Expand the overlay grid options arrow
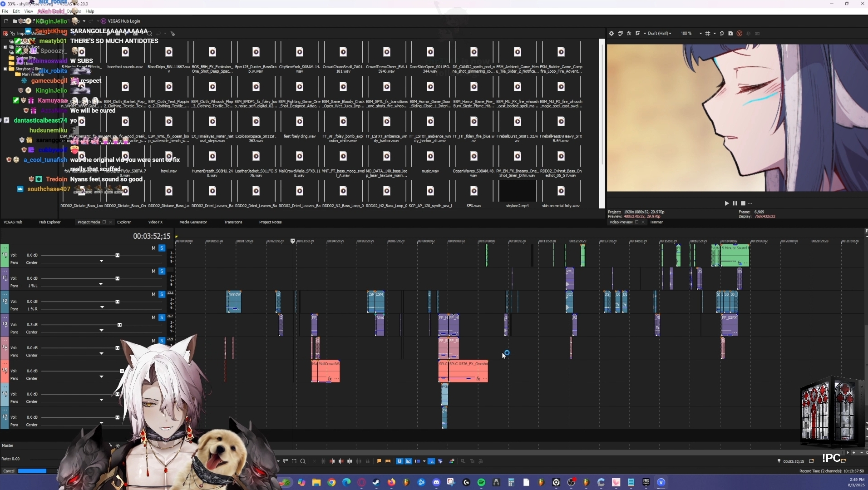The height and width of the screenshot is (490, 868). 715,34
